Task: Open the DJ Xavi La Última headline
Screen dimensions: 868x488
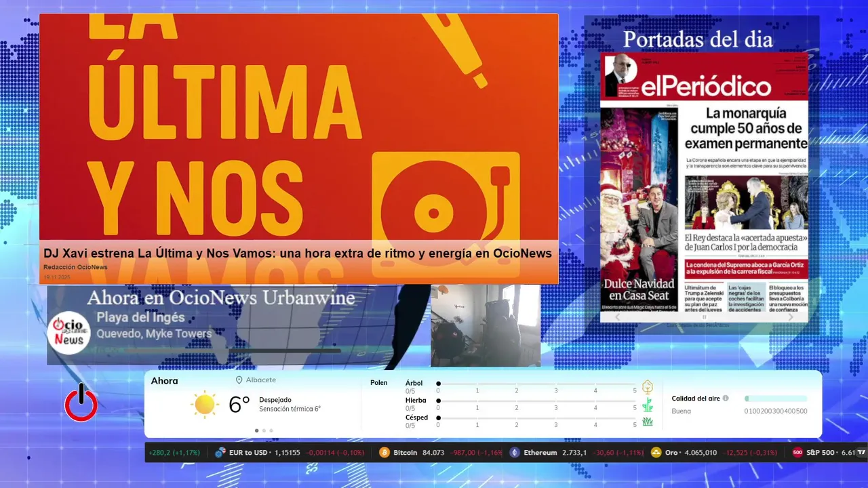Action: click(x=298, y=253)
